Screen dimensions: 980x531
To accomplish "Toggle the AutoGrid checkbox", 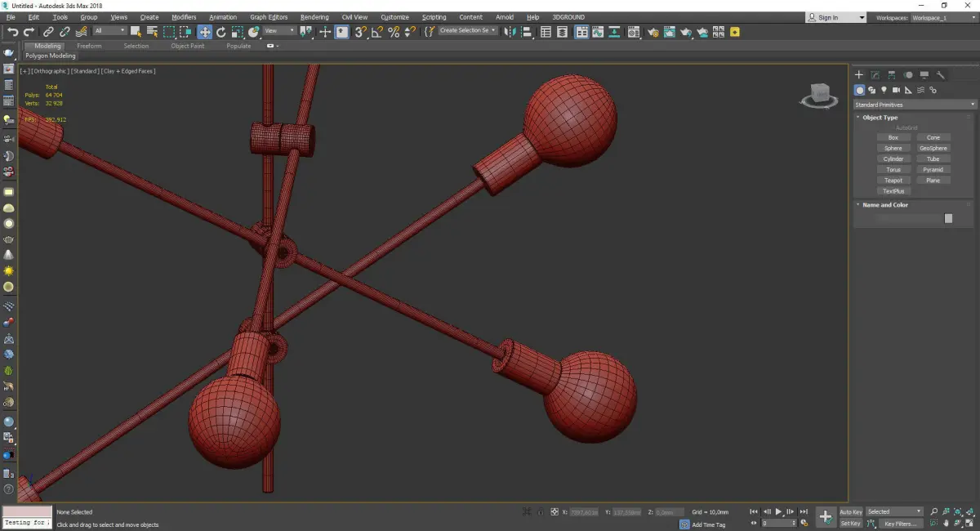I will click(x=905, y=128).
